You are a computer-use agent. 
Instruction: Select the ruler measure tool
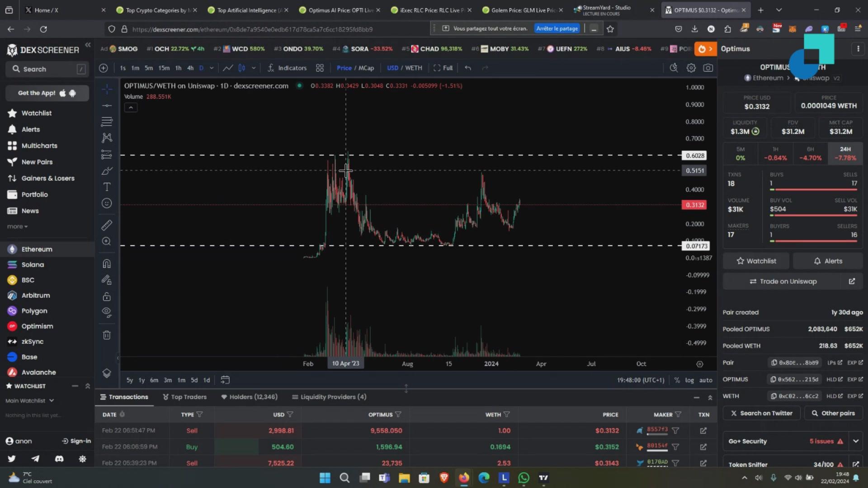coord(107,225)
